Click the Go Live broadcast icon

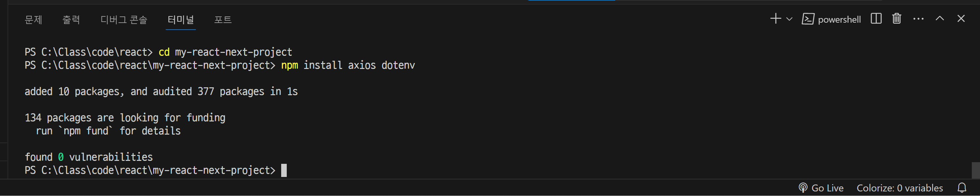(803, 188)
